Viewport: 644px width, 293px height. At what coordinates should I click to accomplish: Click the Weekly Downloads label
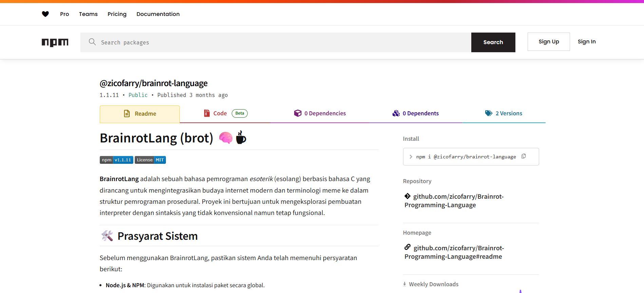434,284
